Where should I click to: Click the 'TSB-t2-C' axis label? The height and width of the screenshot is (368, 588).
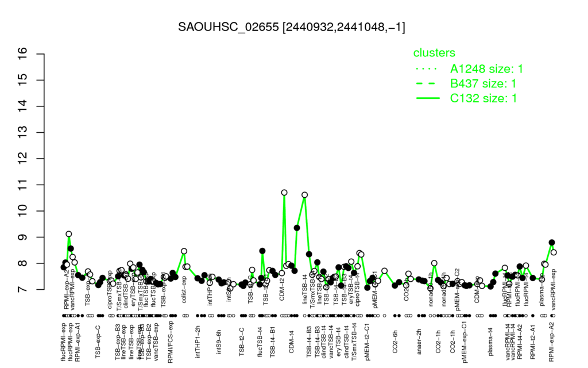(x=242, y=342)
